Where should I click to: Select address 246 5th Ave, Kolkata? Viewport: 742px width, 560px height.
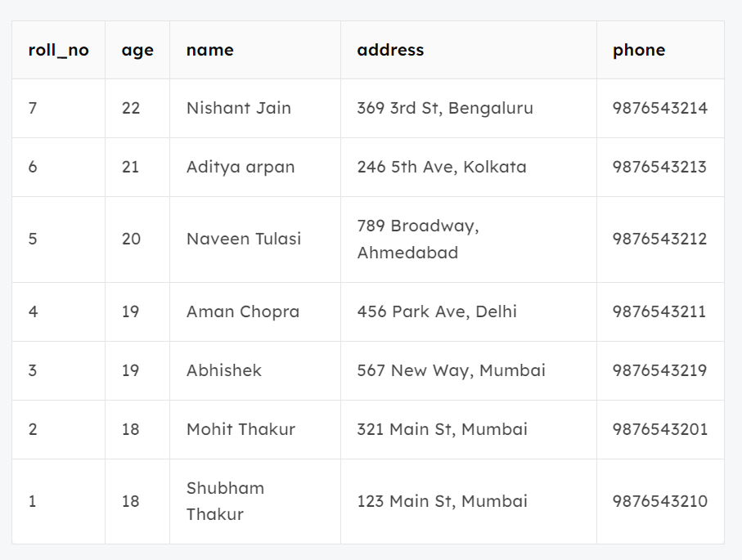click(442, 167)
